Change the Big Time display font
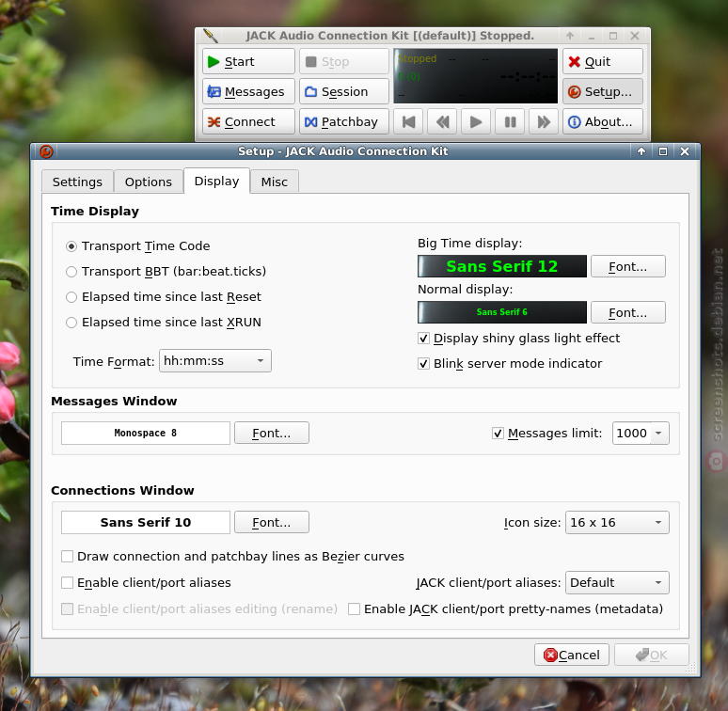This screenshot has height=711, width=728. click(627, 266)
